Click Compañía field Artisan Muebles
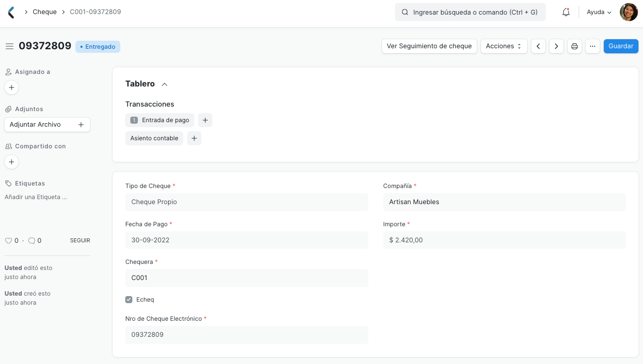 (505, 202)
